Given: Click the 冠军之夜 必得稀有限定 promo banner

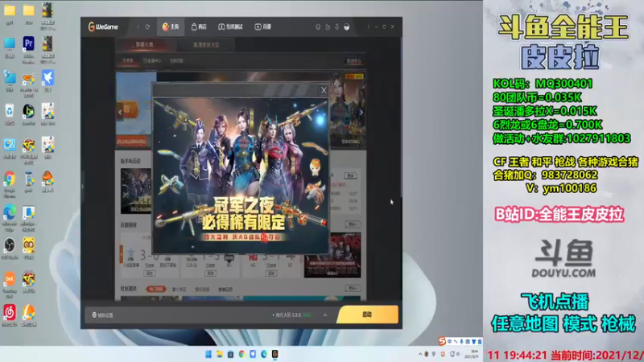Looking at the screenshot, I should [241, 175].
